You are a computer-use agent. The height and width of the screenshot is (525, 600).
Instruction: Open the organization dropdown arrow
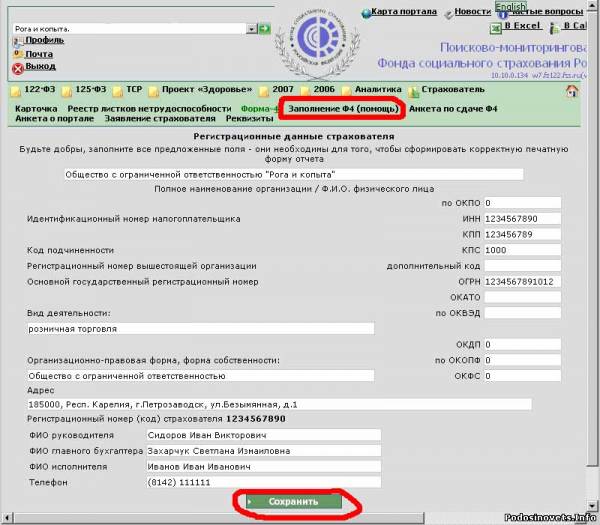pyautogui.click(x=252, y=29)
